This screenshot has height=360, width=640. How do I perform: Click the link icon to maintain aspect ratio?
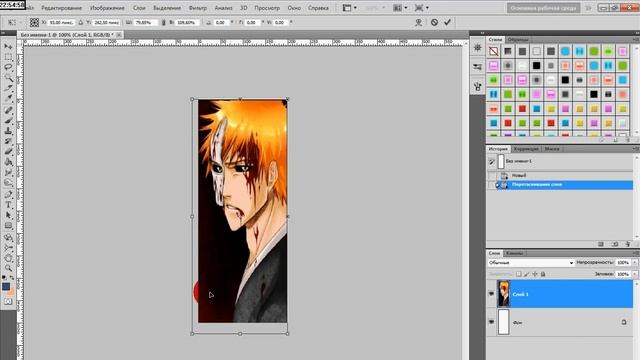(x=163, y=22)
